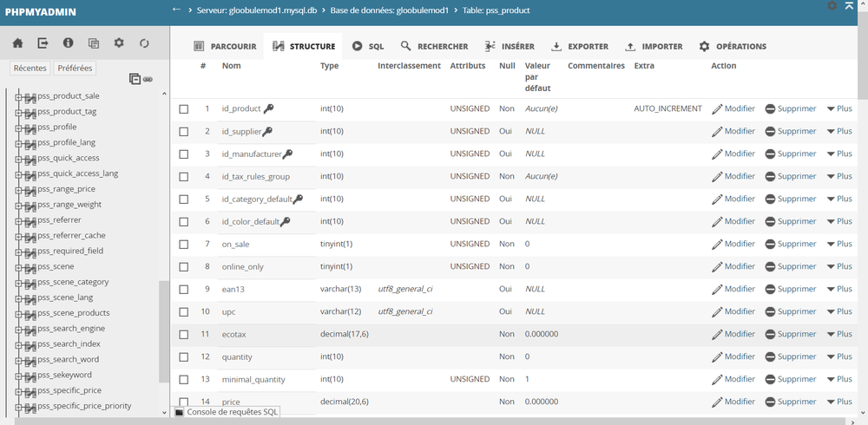Open Plus menu for price row
Viewport: 868px width, 425px height.
(839, 402)
